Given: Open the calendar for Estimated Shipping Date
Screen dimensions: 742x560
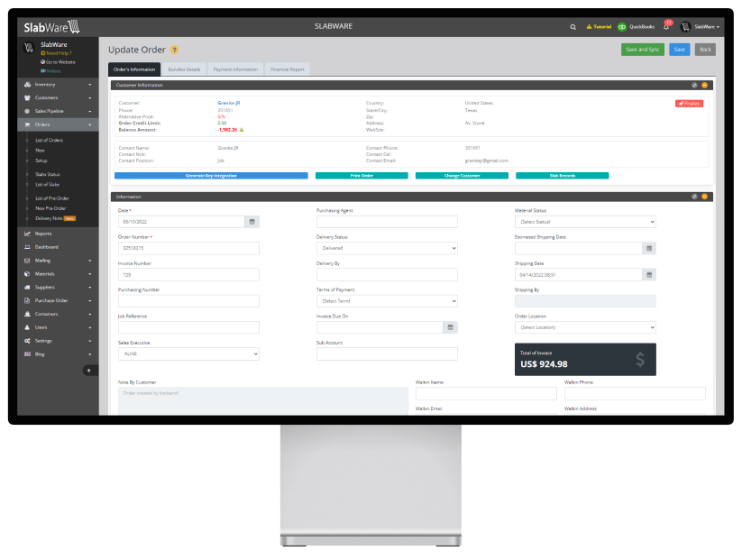Looking at the screenshot, I should 649,248.
